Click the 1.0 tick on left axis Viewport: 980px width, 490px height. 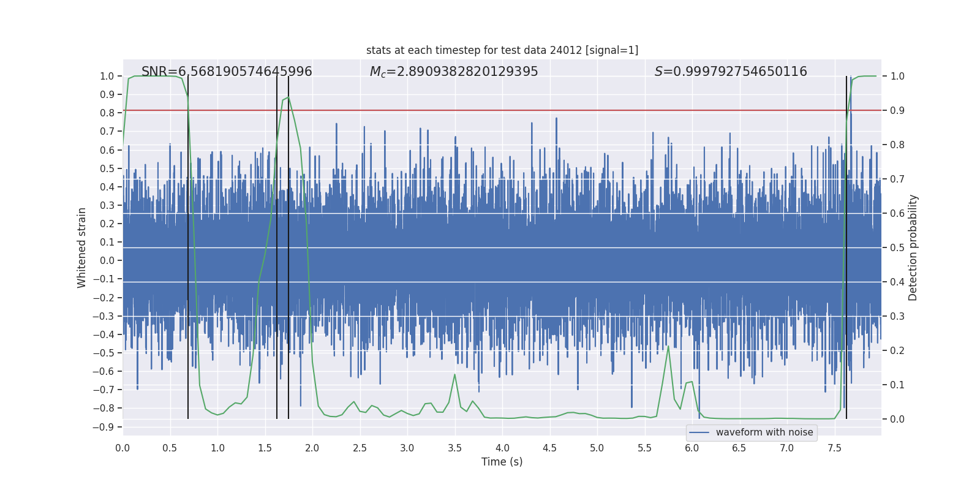tap(107, 77)
